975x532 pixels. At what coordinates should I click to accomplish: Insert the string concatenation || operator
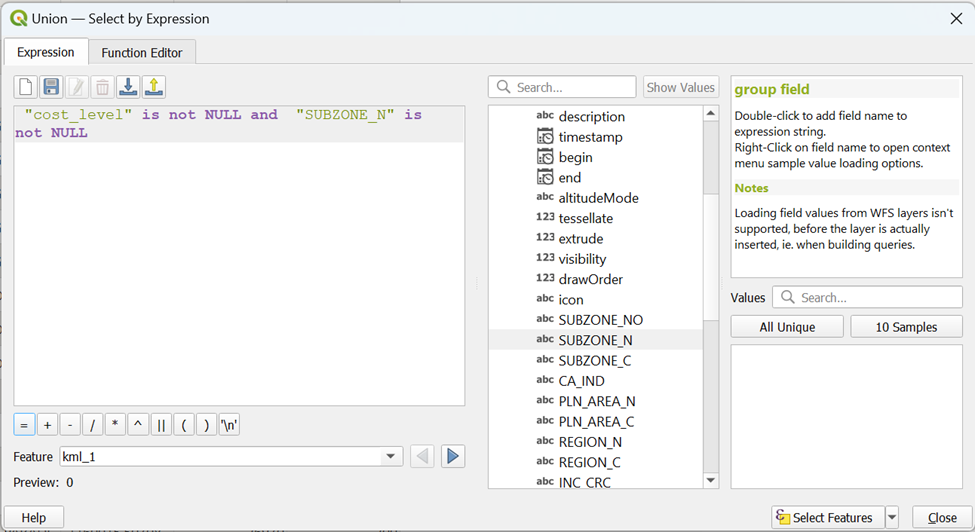coord(161,425)
